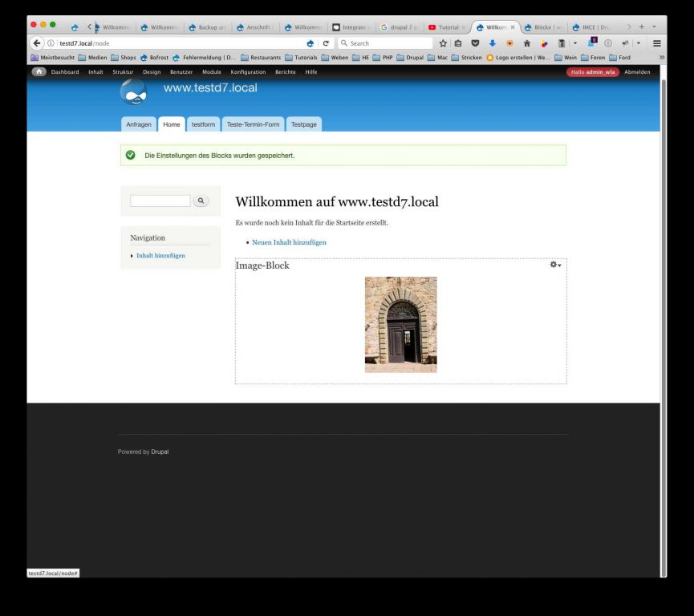The height and width of the screenshot is (616, 694).
Task: Open the Image-Block gear dropdown
Action: 554,265
